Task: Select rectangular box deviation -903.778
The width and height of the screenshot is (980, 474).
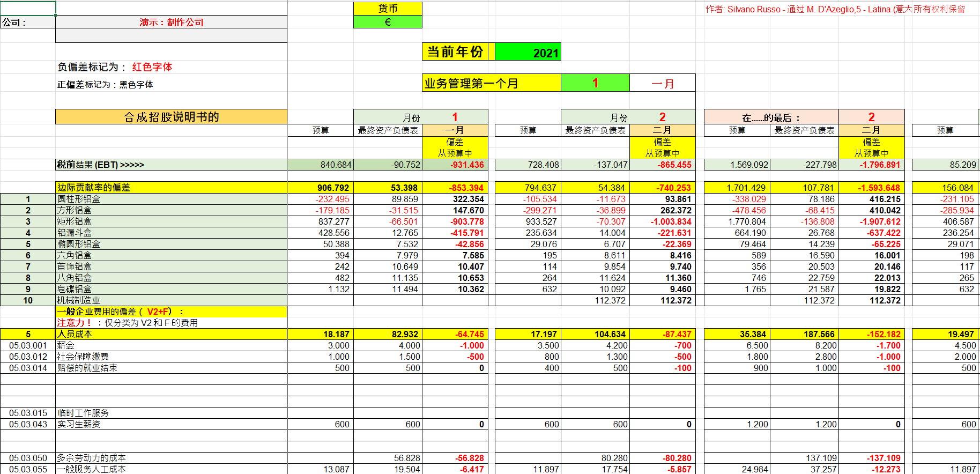Action: pos(455,221)
